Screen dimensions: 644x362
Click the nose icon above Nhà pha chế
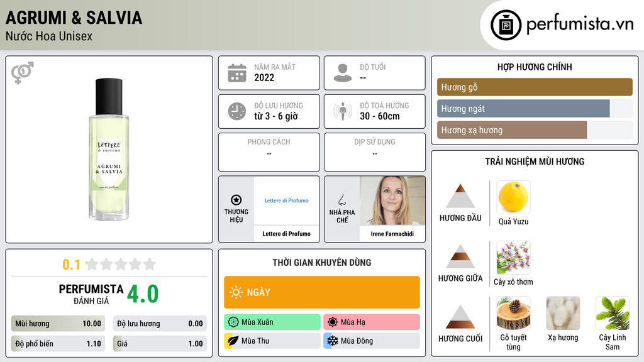click(341, 200)
